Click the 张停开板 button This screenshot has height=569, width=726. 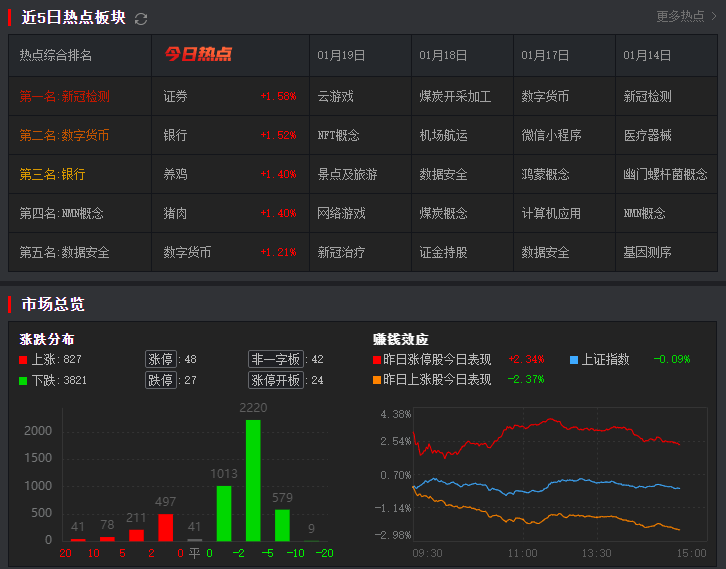coord(276,380)
